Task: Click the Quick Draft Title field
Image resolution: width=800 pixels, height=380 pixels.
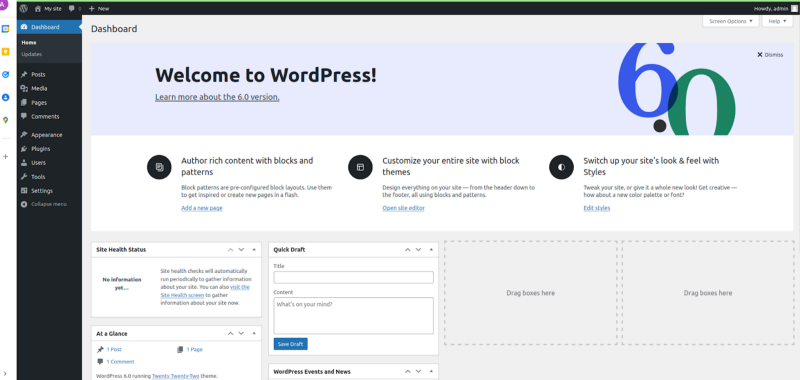Action: [354, 277]
